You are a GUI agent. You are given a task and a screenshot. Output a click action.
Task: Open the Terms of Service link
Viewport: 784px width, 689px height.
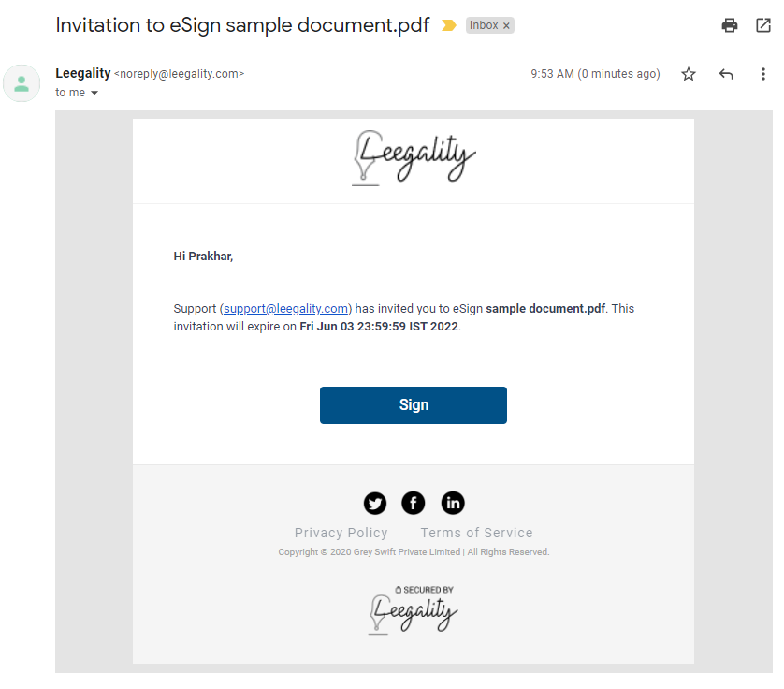(476, 533)
